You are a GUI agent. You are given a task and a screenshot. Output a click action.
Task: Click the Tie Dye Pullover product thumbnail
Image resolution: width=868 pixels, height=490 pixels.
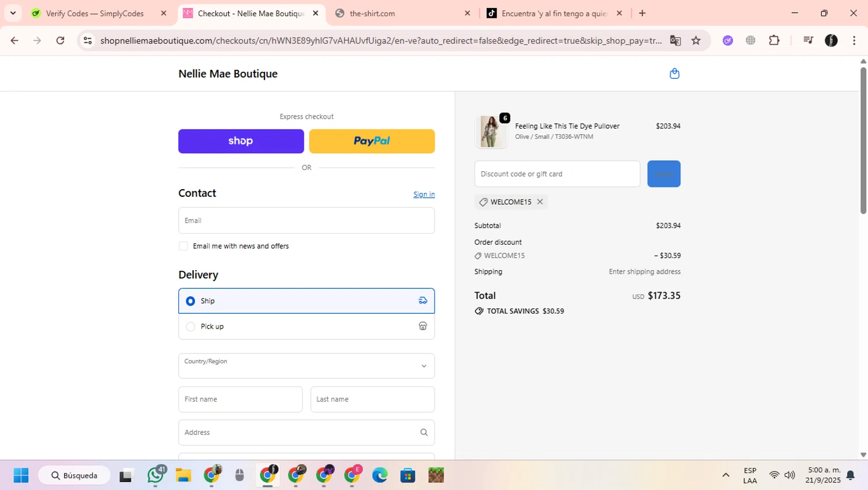pyautogui.click(x=491, y=131)
